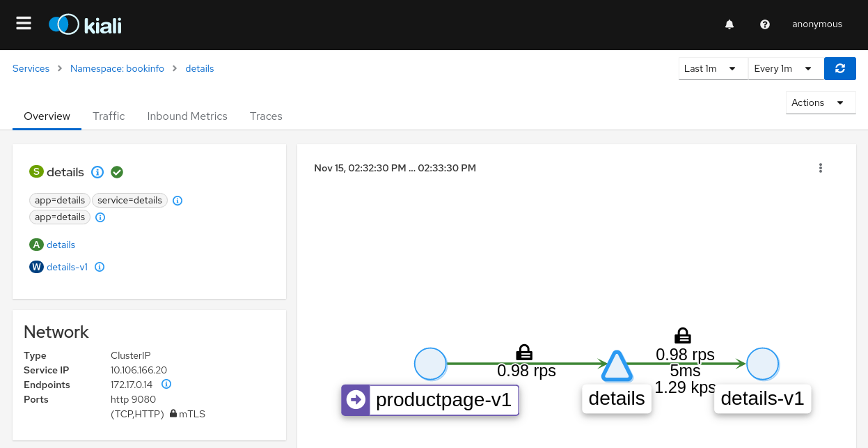The height and width of the screenshot is (448, 868).
Task: Click info icon next to details-v1 workload
Action: click(x=100, y=267)
